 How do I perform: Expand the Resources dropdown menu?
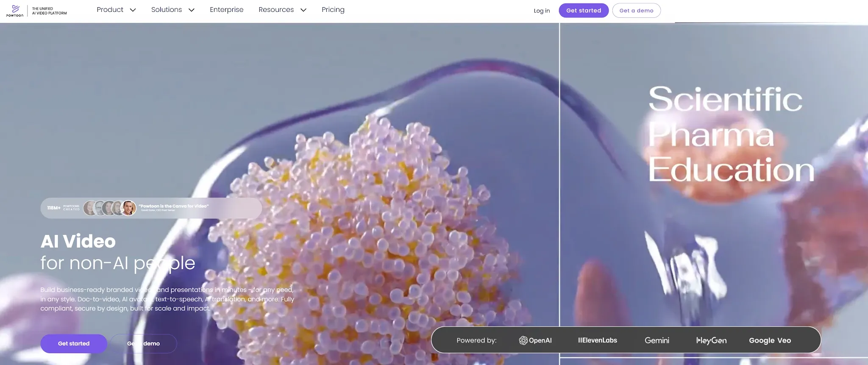tap(283, 10)
